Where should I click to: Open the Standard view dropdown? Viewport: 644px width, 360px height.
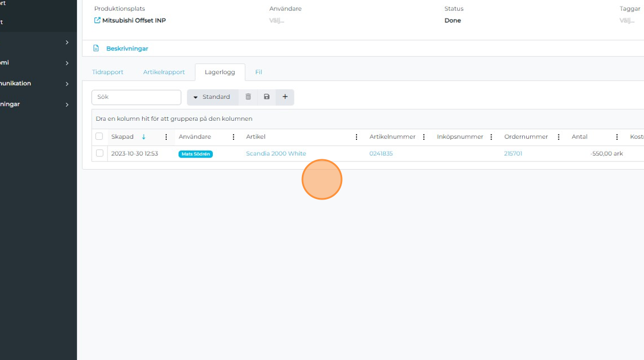pyautogui.click(x=212, y=97)
